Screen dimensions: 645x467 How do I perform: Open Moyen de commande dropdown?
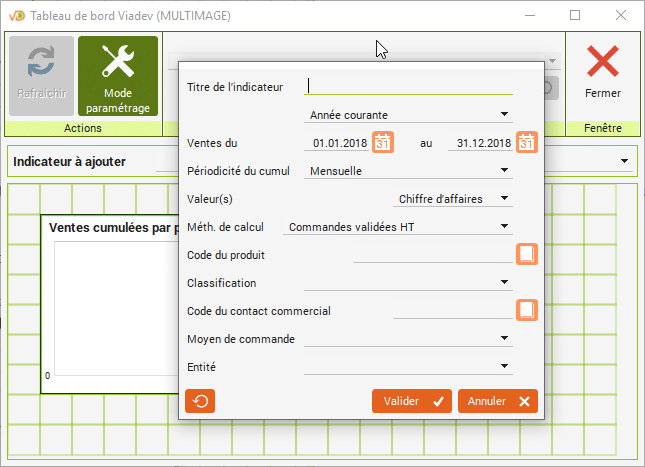coord(505,339)
